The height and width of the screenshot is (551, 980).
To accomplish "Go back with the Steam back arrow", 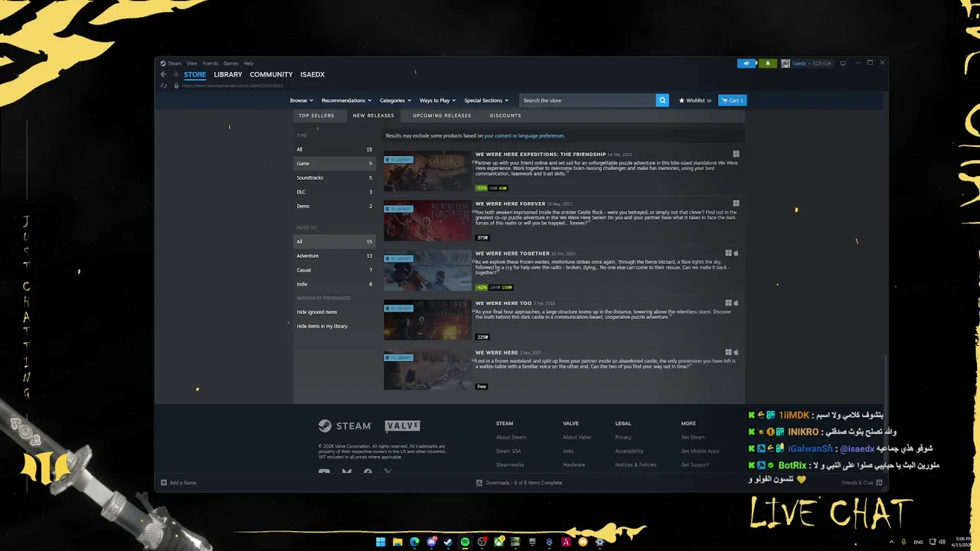I will pyautogui.click(x=163, y=74).
